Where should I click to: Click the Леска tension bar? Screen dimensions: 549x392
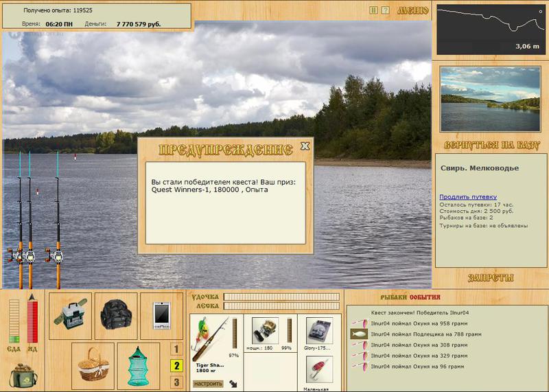[281, 305]
